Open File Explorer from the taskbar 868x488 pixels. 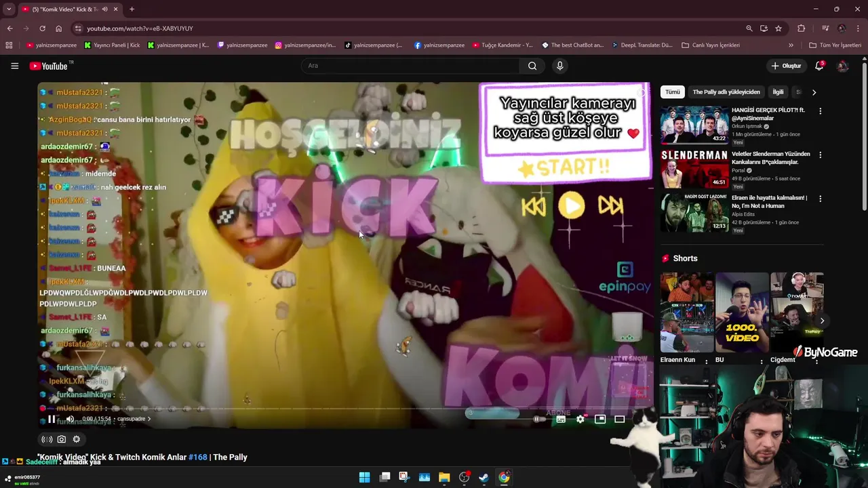[x=444, y=477]
